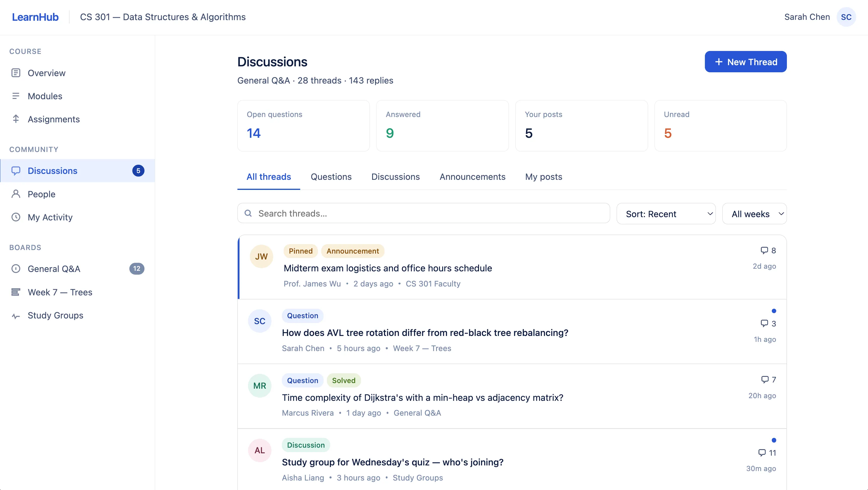
Task: Click the My Activity clock icon
Action: (x=16, y=217)
